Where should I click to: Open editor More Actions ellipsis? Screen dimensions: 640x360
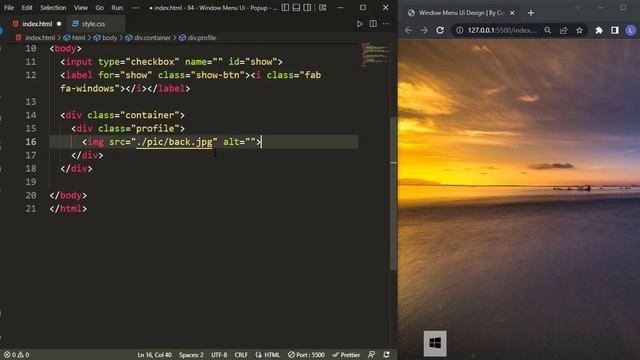click(386, 24)
